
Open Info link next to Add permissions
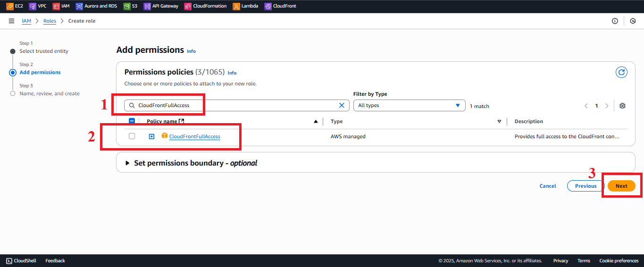(x=191, y=51)
